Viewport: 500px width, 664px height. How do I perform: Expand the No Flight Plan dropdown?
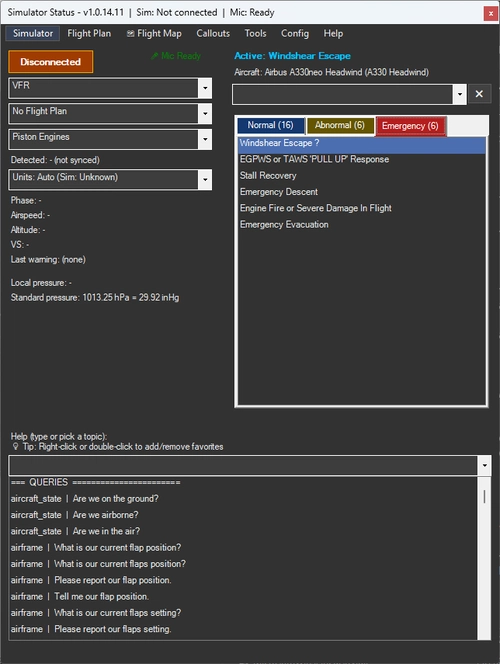(205, 113)
